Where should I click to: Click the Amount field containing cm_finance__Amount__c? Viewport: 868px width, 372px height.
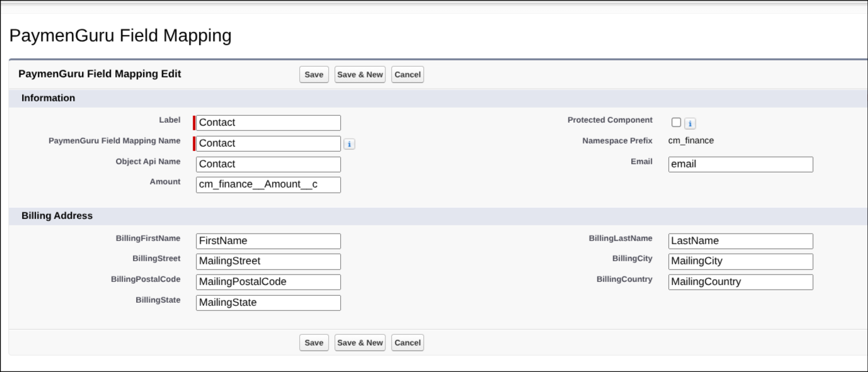click(x=268, y=184)
